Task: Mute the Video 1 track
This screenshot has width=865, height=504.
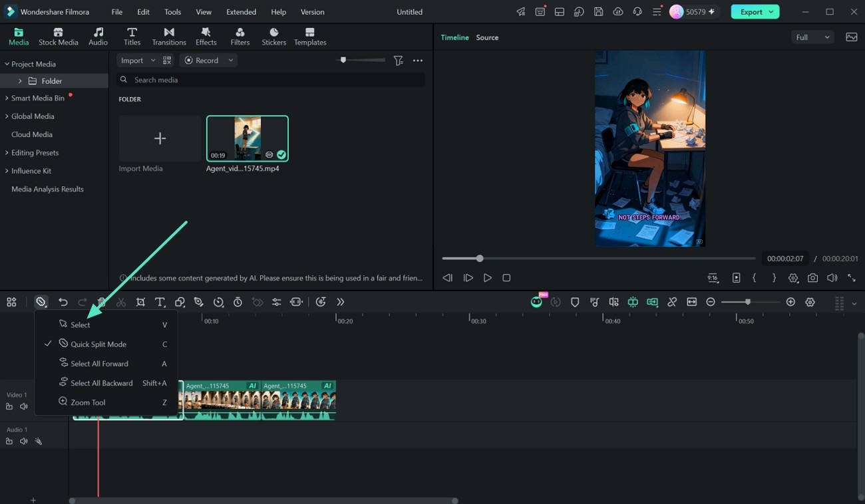Action: 24,406
